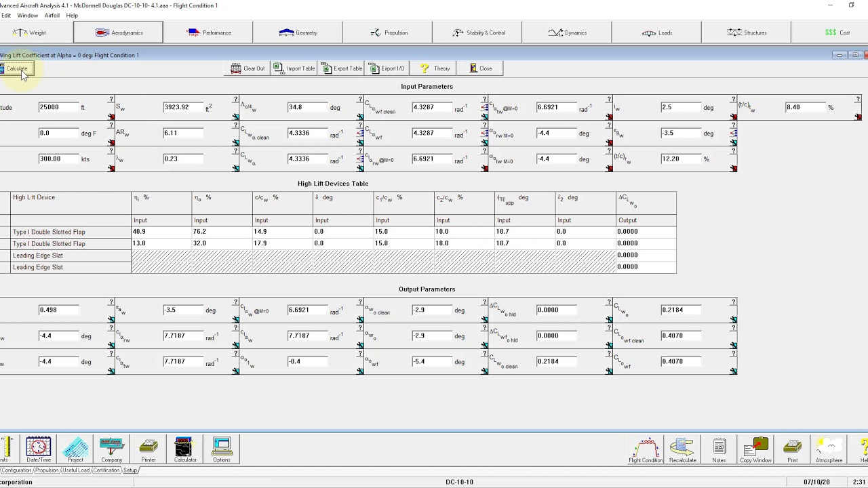Switch to the Loads module tab
Screen dimensions: 868x488
click(x=657, y=33)
